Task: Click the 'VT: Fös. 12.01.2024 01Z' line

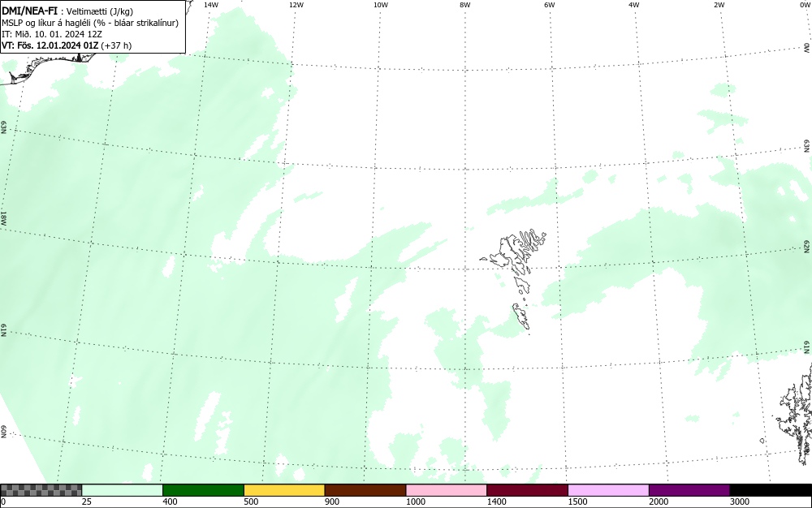Action: (x=67, y=45)
